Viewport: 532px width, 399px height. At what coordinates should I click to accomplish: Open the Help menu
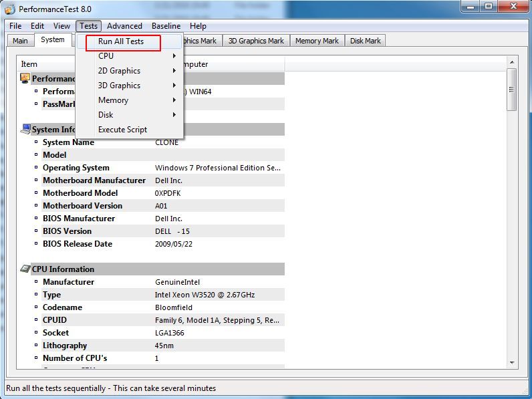(198, 26)
